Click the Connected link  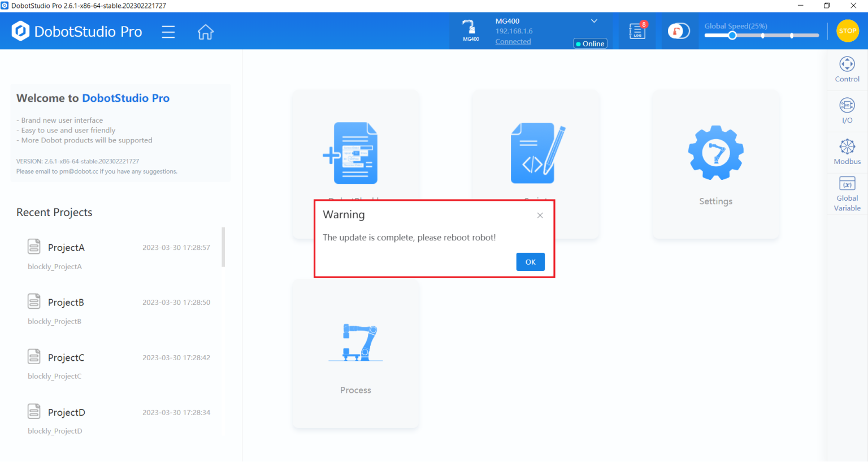pyautogui.click(x=513, y=41)
